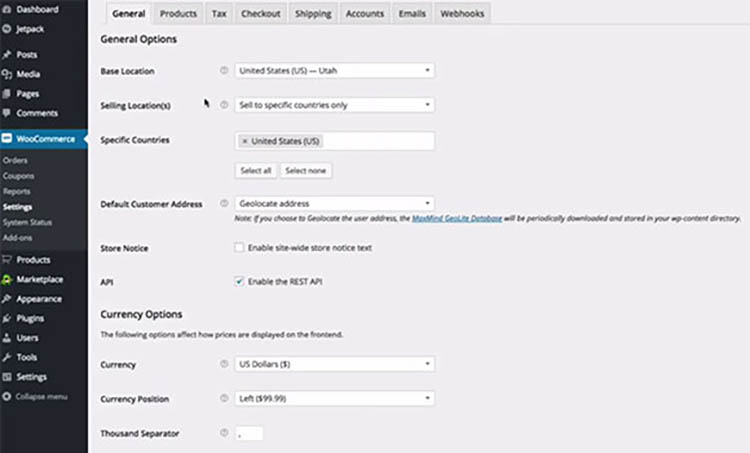Click help icon beside Thousand Separator

224,433
